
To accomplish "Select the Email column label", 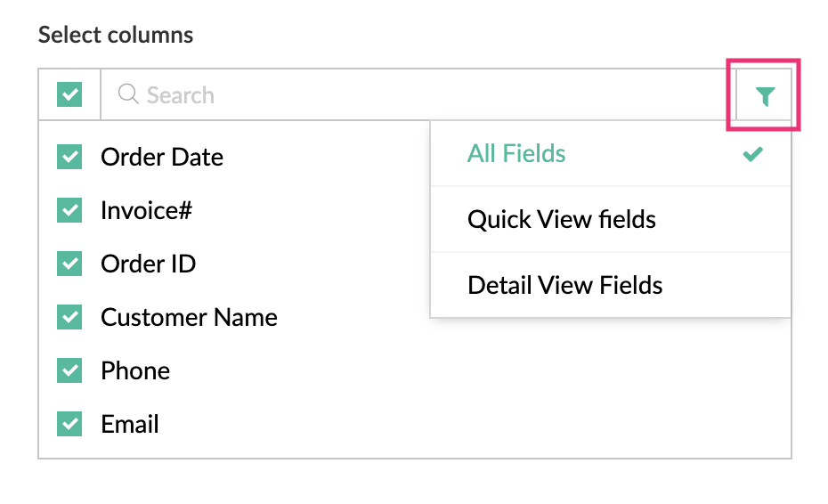I will [130, 425].
